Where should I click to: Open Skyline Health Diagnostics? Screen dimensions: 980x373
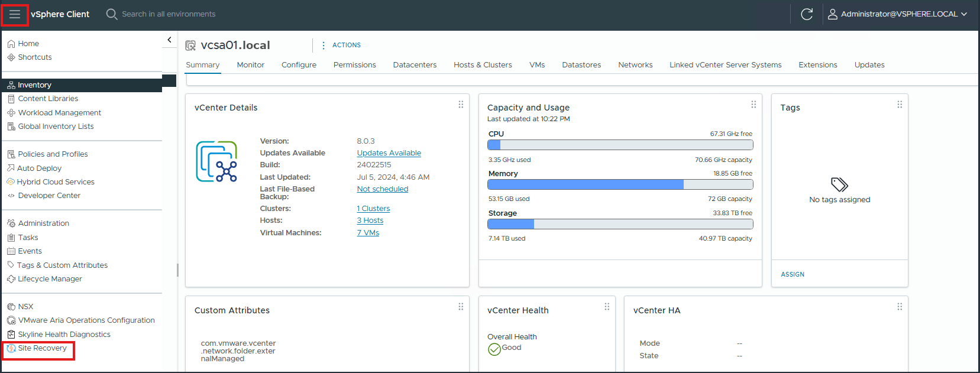64,335
